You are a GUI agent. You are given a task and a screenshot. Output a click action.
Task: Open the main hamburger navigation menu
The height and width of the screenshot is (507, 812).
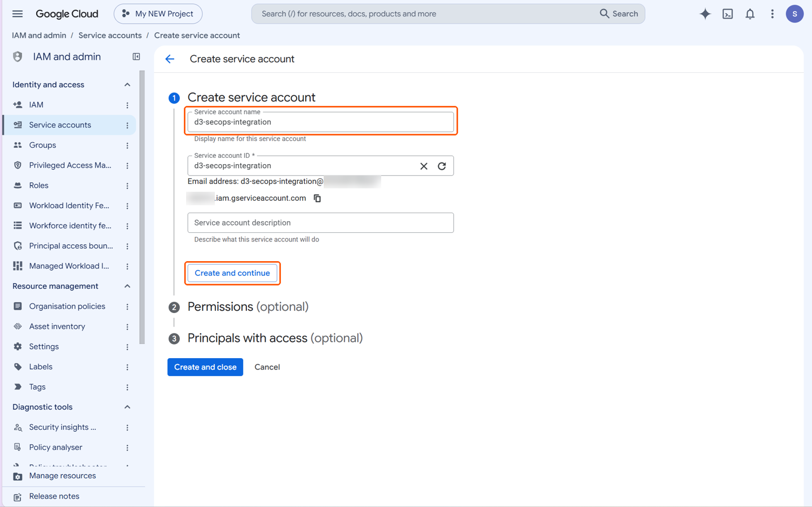pyautogui.click(x=17, y=14)
